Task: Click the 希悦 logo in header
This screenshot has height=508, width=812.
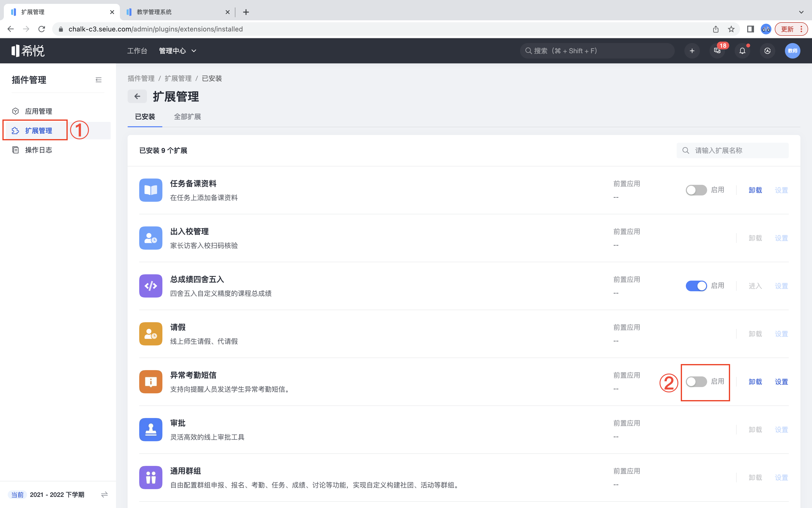Action: coord(28,51)
